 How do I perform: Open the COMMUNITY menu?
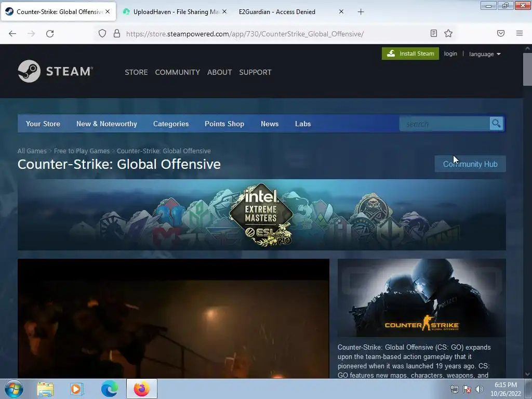point(178,72)
